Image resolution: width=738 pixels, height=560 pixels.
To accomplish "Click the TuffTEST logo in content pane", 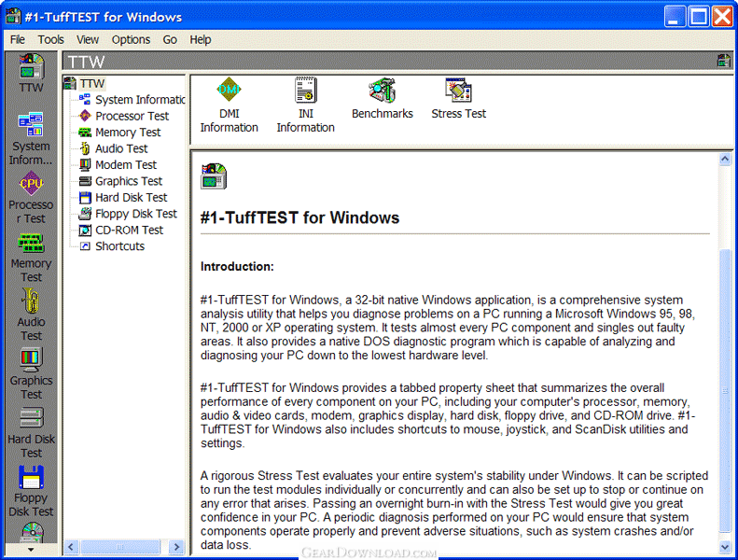I will click(214, 176).
